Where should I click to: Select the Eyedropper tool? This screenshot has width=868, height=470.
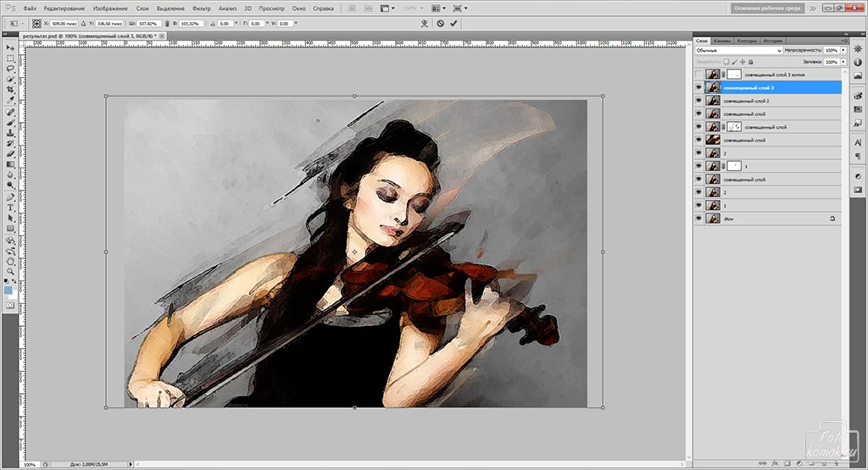coord(10,101)
